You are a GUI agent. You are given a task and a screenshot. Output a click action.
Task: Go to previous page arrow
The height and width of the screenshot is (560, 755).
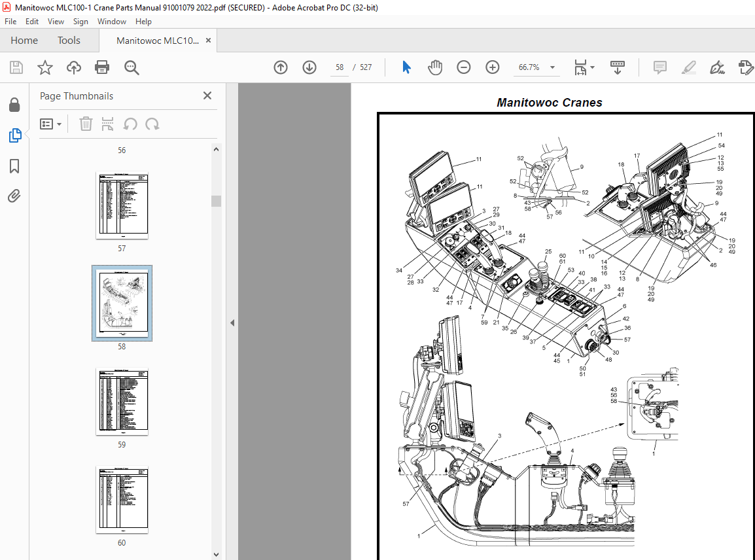(x=281, y=67)
